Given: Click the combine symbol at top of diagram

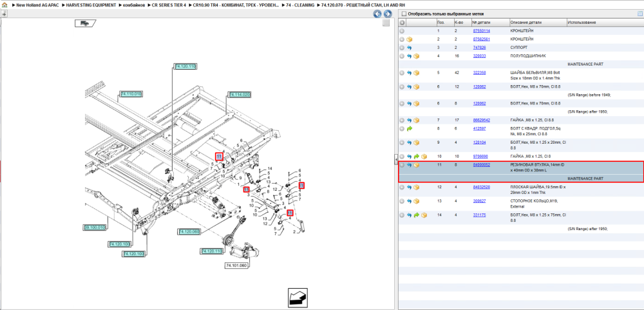Looking at the screenshot, I should [85, 23].
